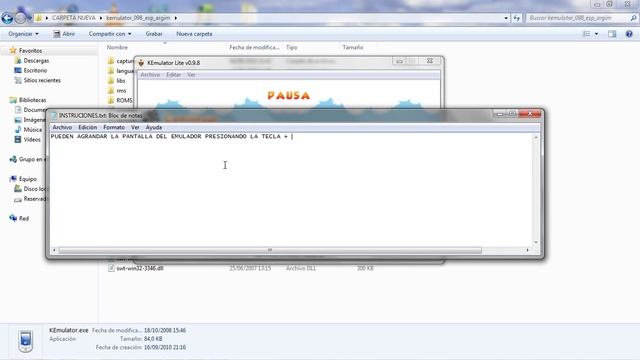Select Descargas in the navigation pane
Screen dimensions: 640x360
(x=36, y=60)
